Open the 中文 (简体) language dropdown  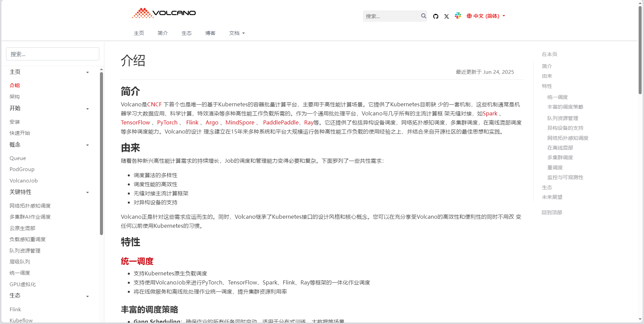tap(486, 15)
